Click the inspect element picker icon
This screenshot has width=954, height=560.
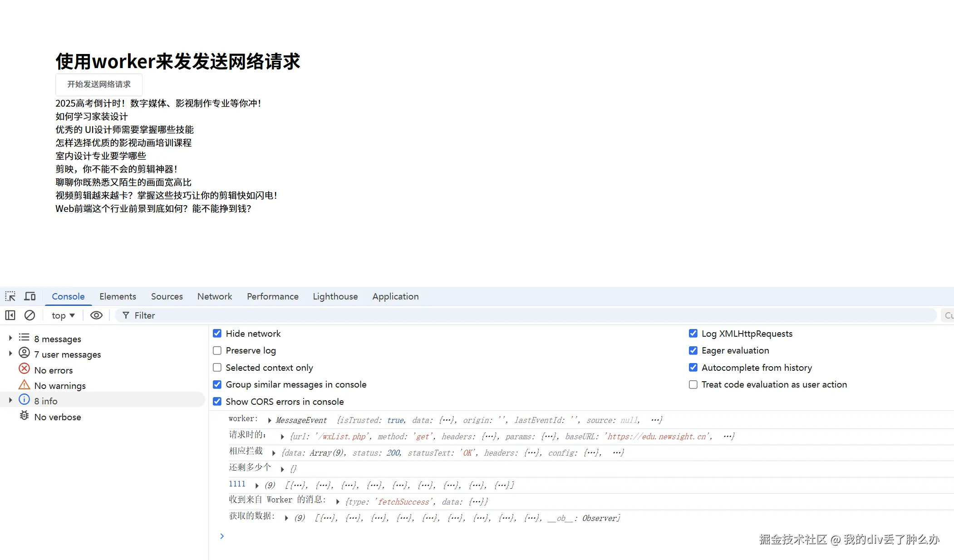point(10,296)
